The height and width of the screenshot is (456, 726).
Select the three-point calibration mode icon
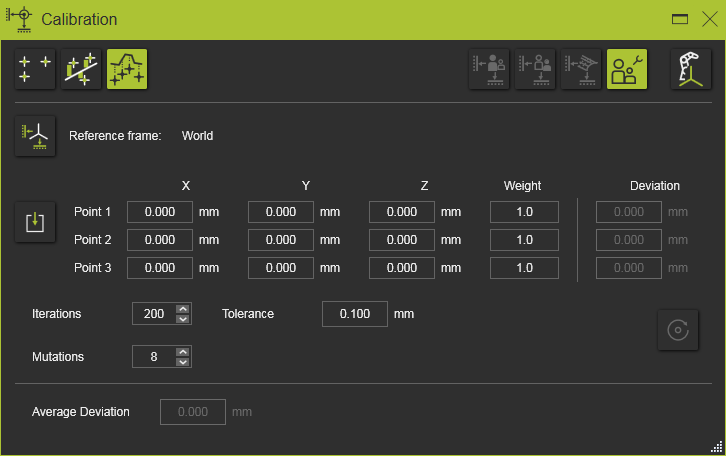tap(35, 69)
